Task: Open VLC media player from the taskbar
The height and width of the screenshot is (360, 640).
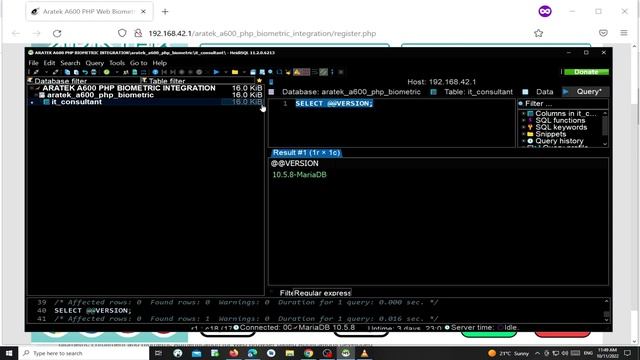Action: pos(364,353)
